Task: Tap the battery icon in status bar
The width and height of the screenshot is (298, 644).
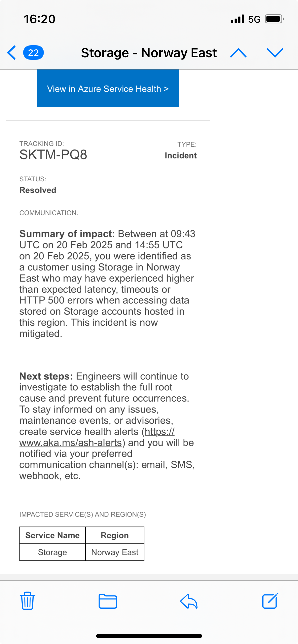Action: click(274, 19)
